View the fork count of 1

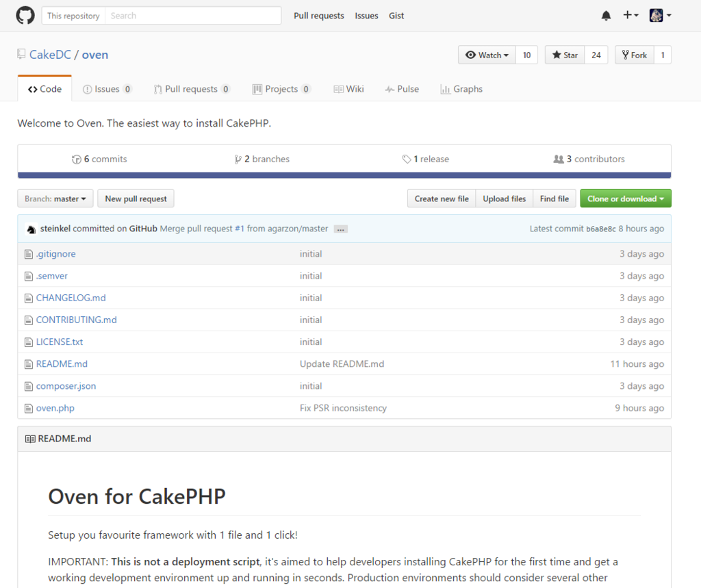pos(663,55)
